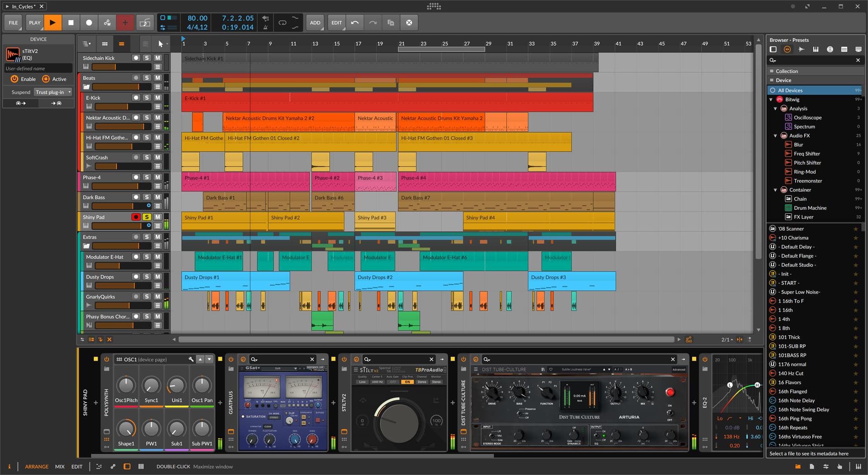Screen dimensions: 868x475
Task: Switch to the MIX view tab
Action: pyautogui.click(x=60, y=466)
